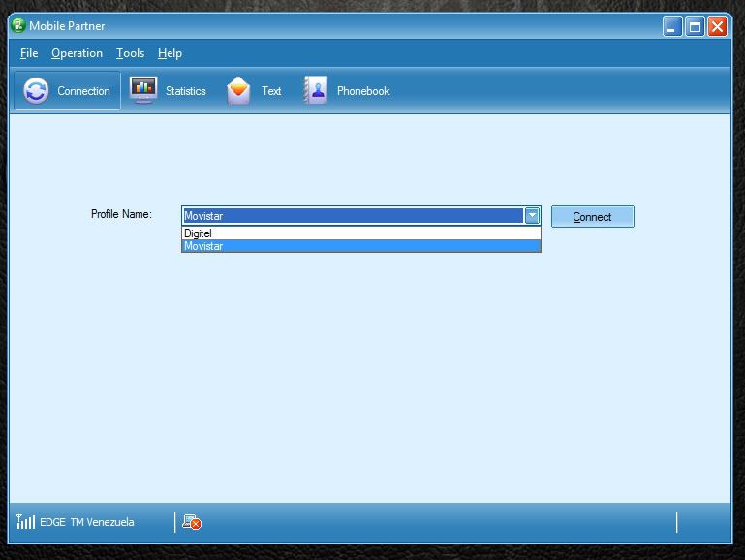Image resolution: width=745 pixels, height=560 pixels.
Task: Maximize the Mobile Partner window
Action: tap(695, 27)
